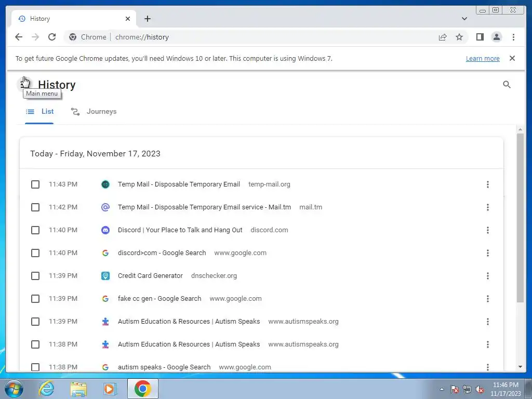Open actions menu for discord>com Google Search
The width and height of the screenshot is (532, 399).
(x=487, y=253)
